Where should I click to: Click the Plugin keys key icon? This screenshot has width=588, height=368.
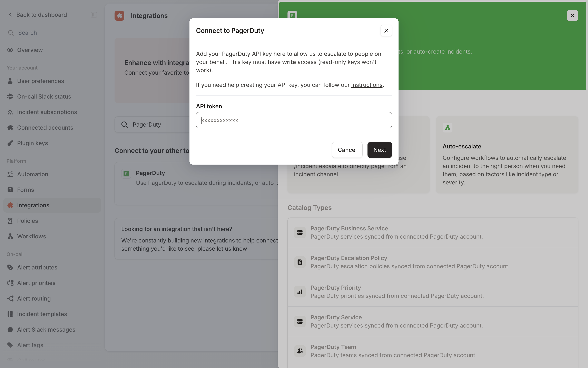[10, 143]
